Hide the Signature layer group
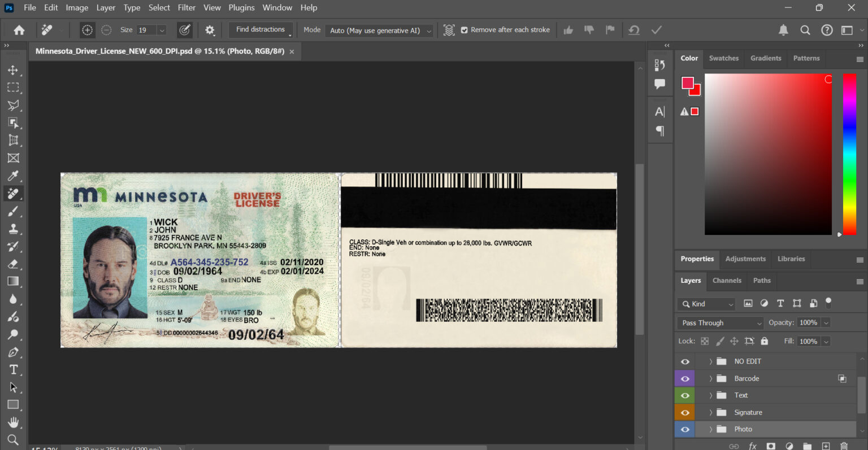The height and width of the screenshot is (450, 868). click(685, 412)
